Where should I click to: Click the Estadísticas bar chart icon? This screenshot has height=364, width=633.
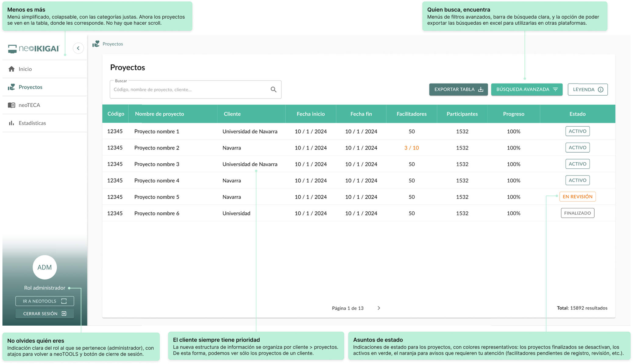(12, 123)
